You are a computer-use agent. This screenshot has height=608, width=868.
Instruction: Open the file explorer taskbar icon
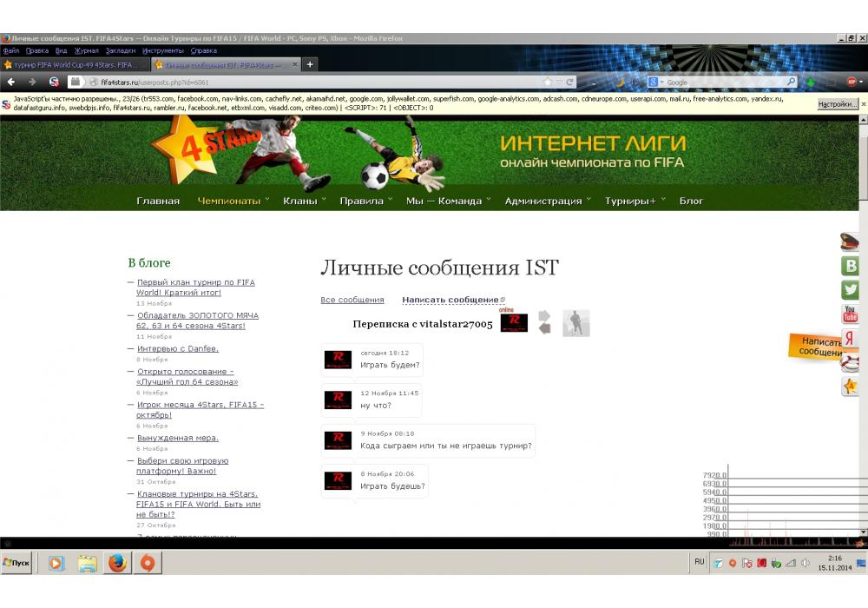[x=87, y=563]
